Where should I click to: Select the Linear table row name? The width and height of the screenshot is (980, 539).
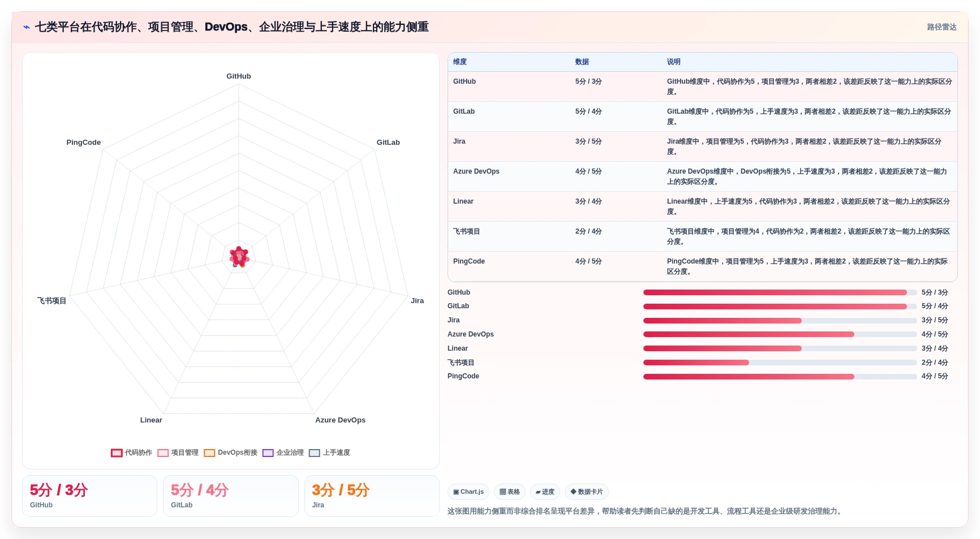tap(463, 201)
